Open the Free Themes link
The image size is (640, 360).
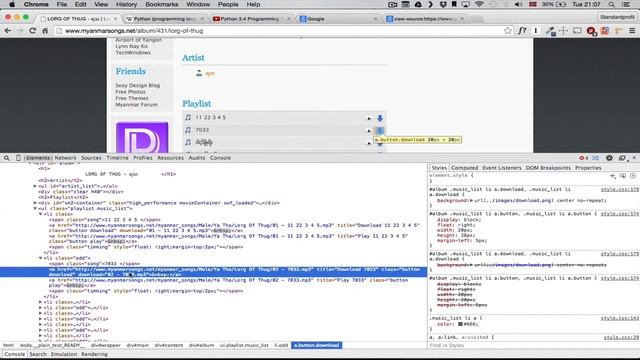132,98
